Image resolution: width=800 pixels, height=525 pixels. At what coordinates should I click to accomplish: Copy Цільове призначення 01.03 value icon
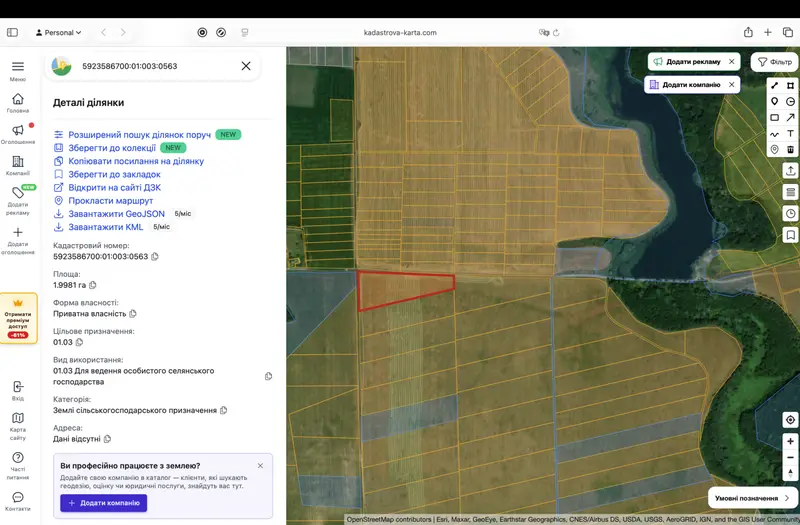(79, 342)
